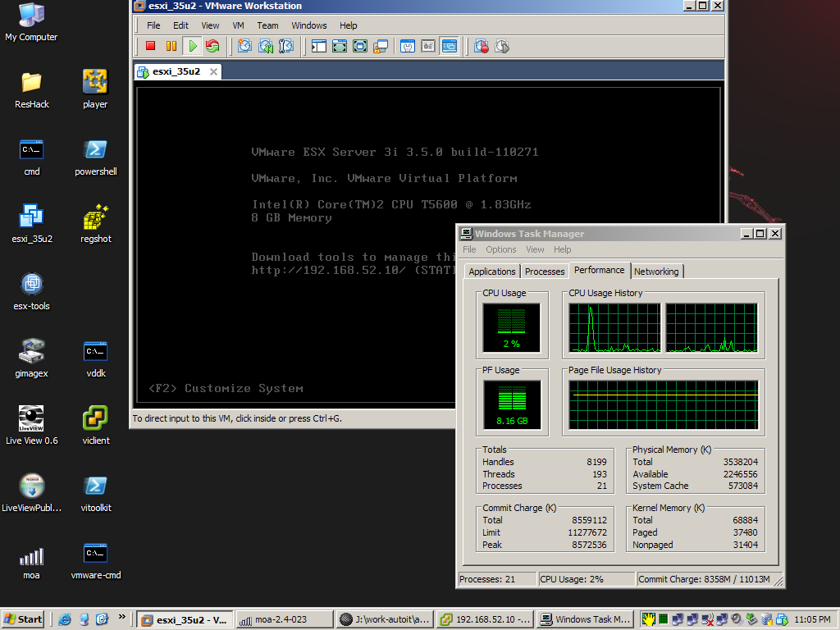Go to the Processes tab

pyautogui.click(x=545, y=272)
